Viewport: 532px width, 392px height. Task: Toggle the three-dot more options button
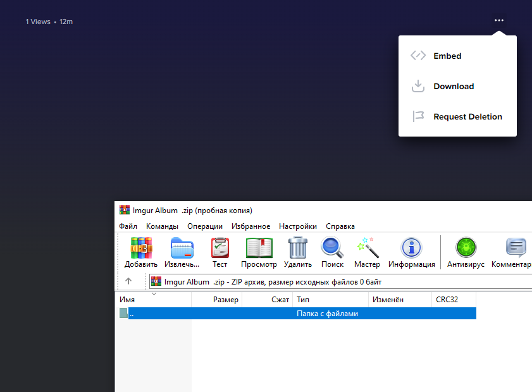pyautogui.click(x=499, y=21)
